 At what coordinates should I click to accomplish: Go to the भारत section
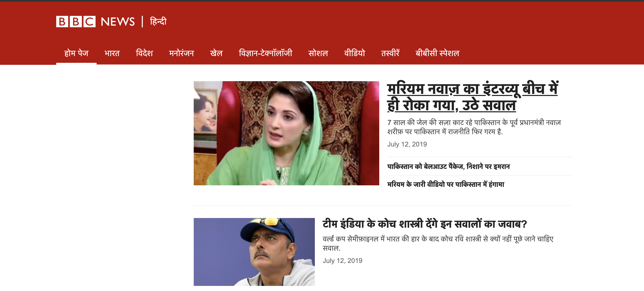tap(112, 53)
